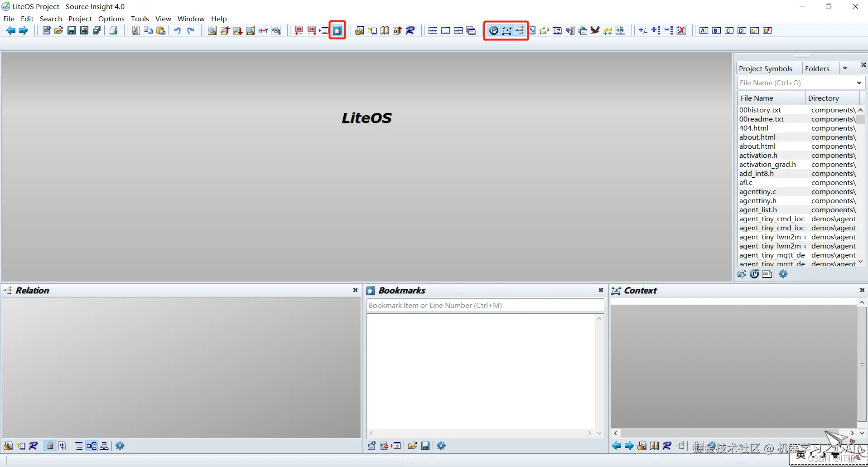Cascade windows with the stacked windows icon
868x467 pixels.
(471, 30)
